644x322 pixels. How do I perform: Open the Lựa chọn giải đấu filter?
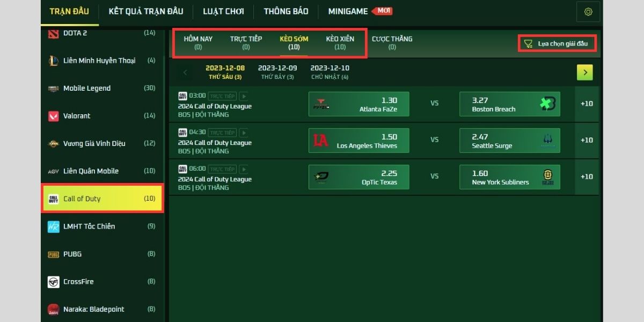pos(557,43)
